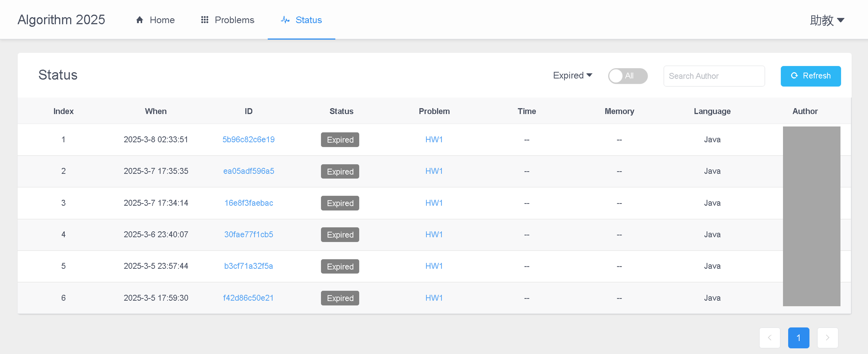This screenshot has width=868, height=354.
Task: Click timestamp 2025-3-8 02:33:51
Action: coord(156,140)
